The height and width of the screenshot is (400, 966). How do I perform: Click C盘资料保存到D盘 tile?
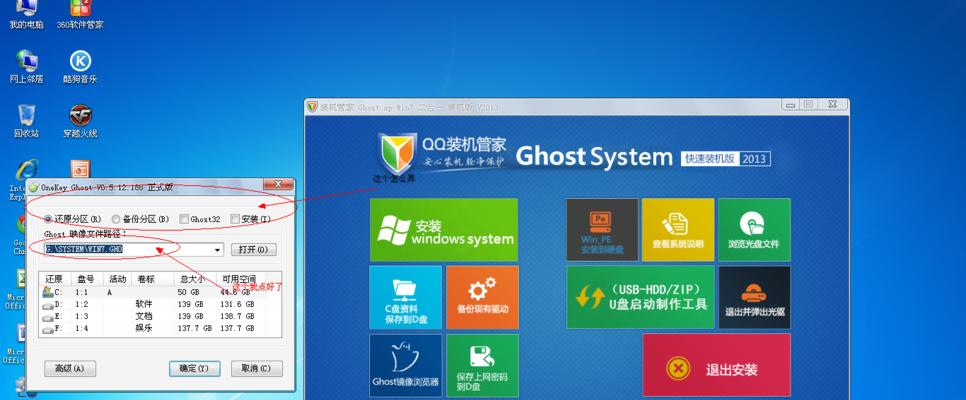click(405, 297)
